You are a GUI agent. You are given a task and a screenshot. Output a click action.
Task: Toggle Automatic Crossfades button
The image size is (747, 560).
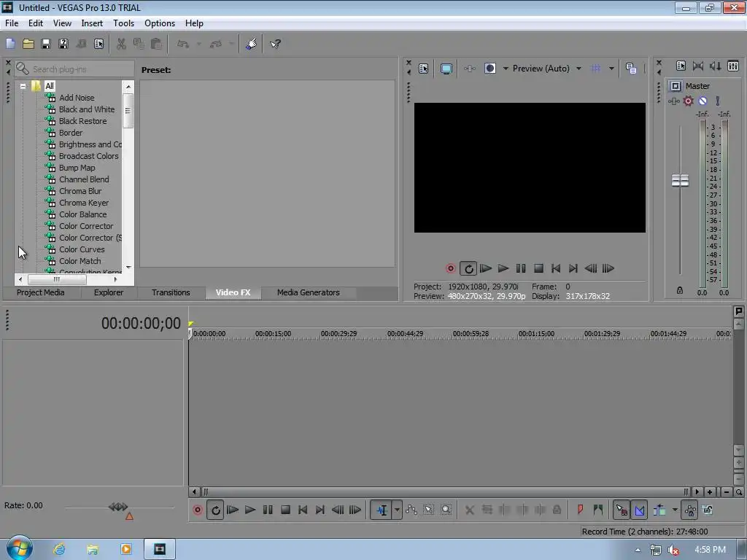639,510
